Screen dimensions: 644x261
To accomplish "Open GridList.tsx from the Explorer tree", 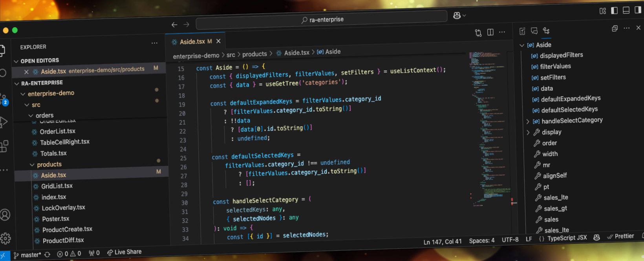I will pyautogui.click(x=57, y=186).
